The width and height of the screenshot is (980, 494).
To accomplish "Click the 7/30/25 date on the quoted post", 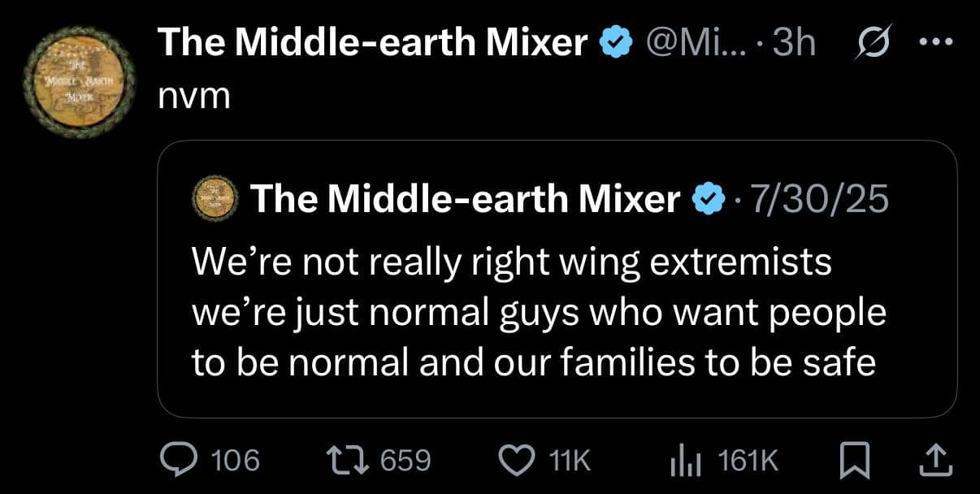I will [819, 199].
